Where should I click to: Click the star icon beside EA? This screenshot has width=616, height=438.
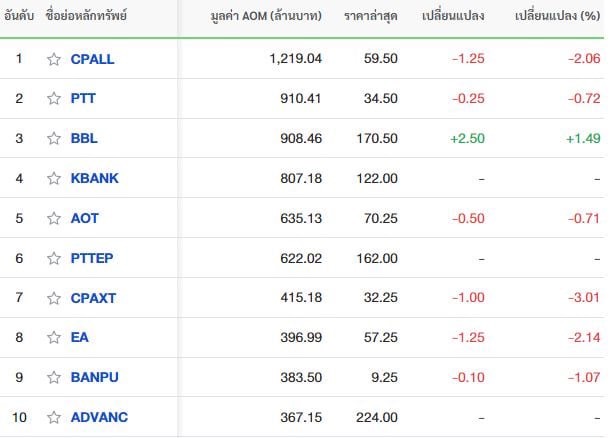tap(54, 337)
